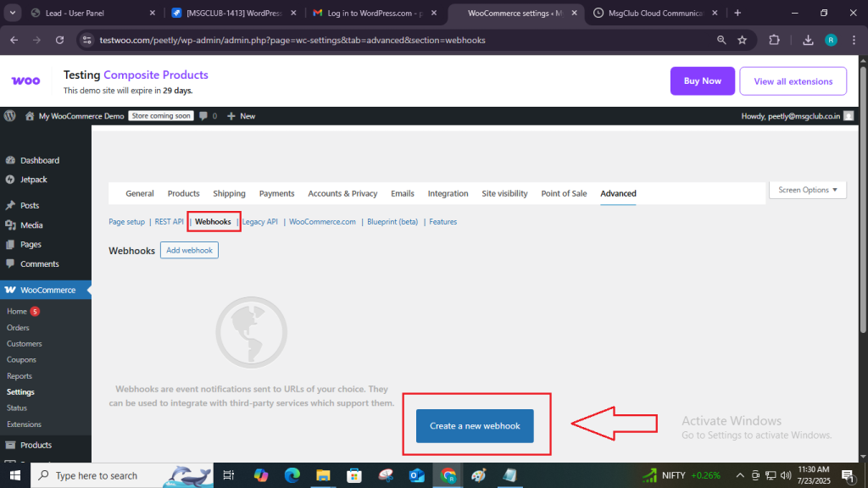Open the zoom magnifier icon in address bar
This screenshot has width=868, height=488.
(721, 40)
